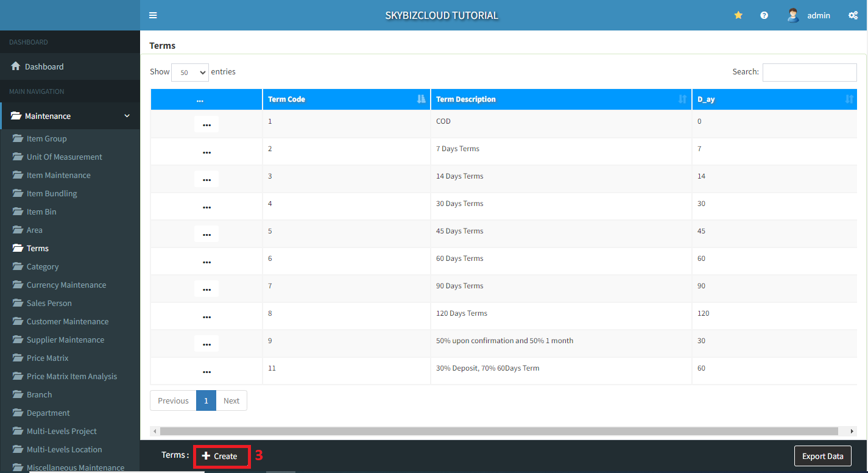Toggle the hamburger sidebar menu icon
868x473 pixels.
point(153,15)
